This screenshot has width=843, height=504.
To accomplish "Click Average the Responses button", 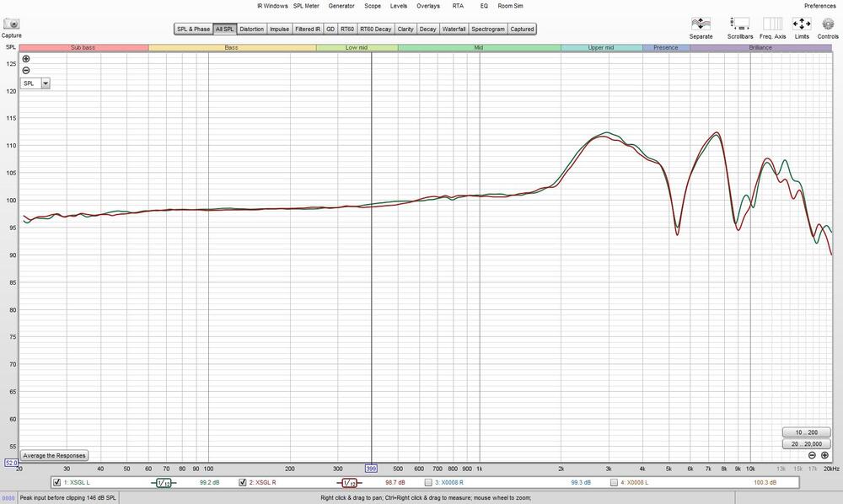I will point(54,456).
